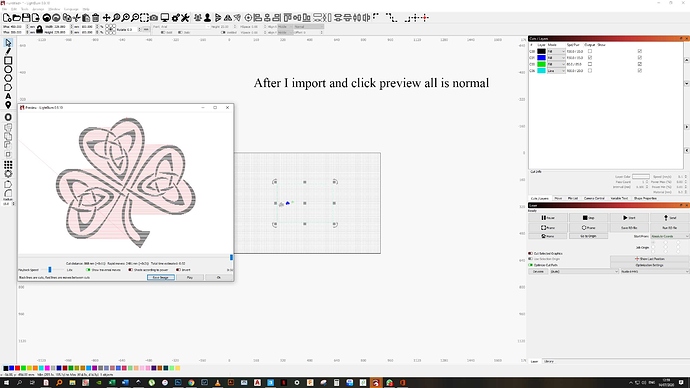Click the Cut scissors icon
This screenshot has width=690, height=388.
(x=77, y=18)
